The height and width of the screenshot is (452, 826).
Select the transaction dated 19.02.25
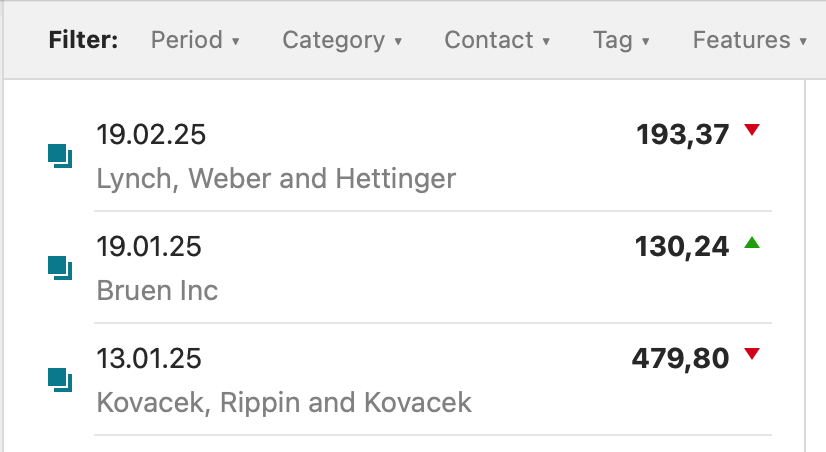click(151, 134)
